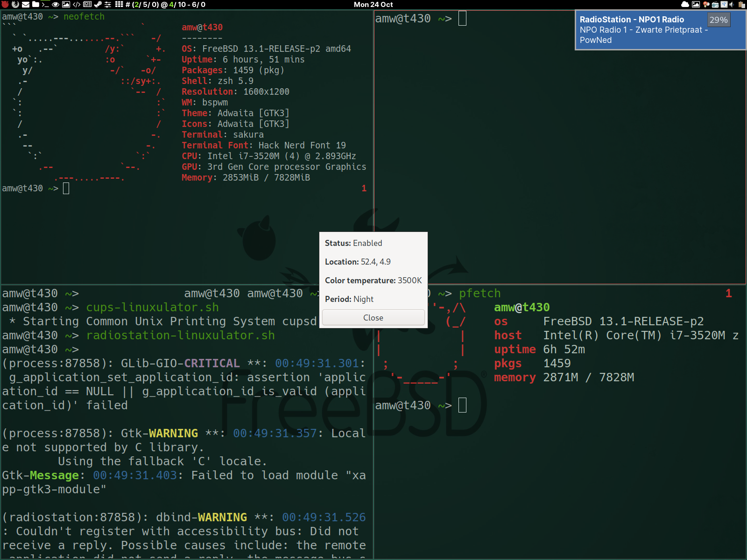Click the 'Period: Night' line

(x=349, y=299)
